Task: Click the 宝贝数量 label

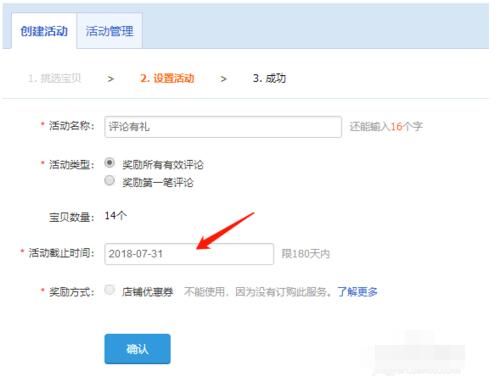Action: click(71, 217)
